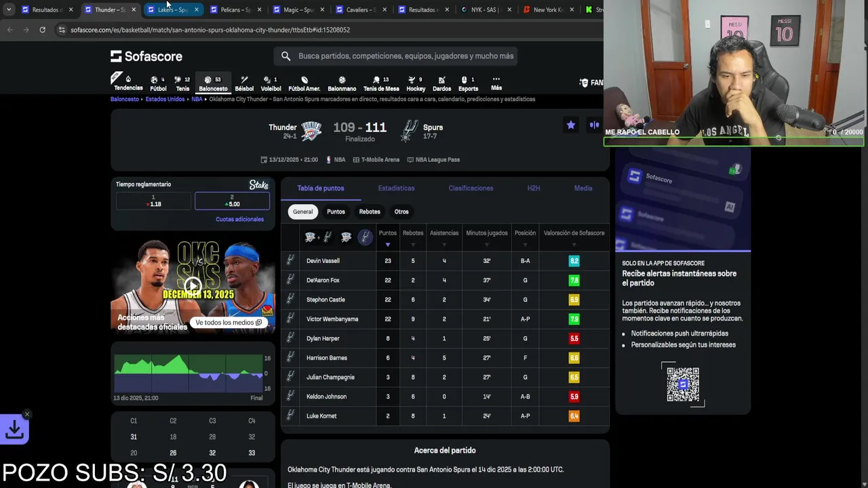Select the General stats pill
Screen dimensions: 868x488
click(x=302, y=211)
